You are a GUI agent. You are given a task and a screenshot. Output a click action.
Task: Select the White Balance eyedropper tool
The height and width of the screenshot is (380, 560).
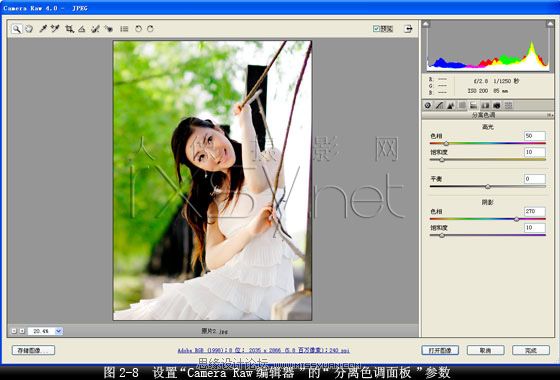pyautogui.click(x=43, y=29)
